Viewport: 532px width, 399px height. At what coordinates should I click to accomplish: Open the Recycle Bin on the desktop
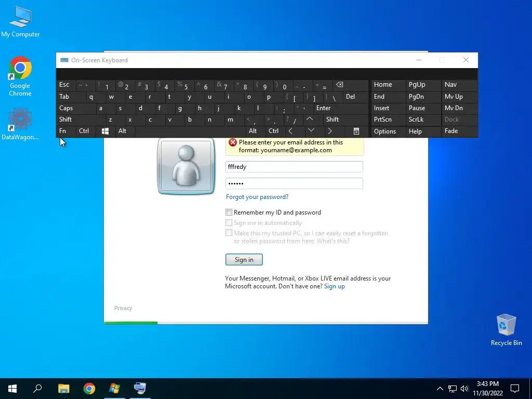[506, 329]
